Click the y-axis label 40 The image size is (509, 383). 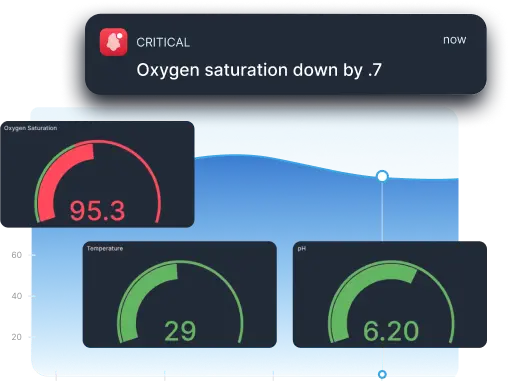point(17,296)
